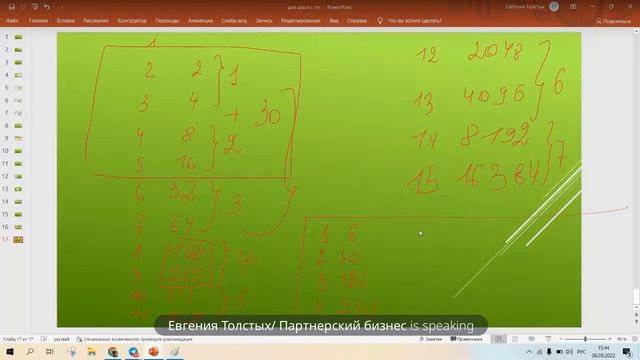Switch to Normal view icon
Image resolution: width=640 pixels, height=360 pixels.
pos(498,339)
